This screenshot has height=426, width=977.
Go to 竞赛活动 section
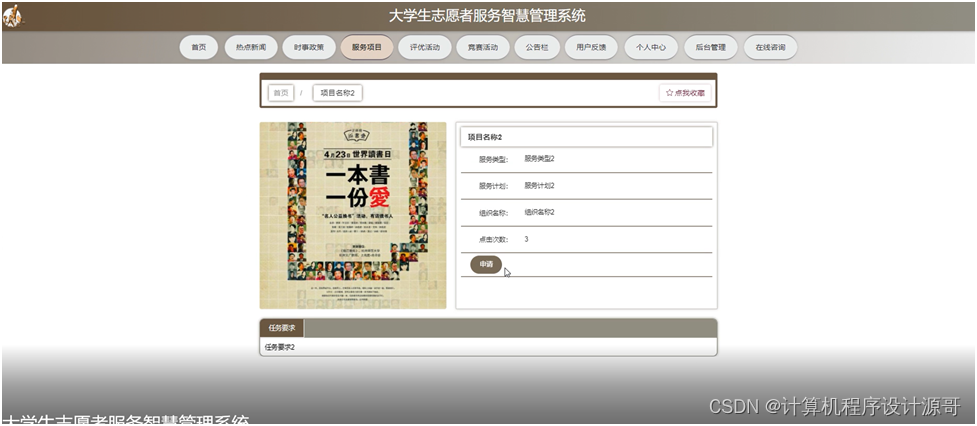click(483, 47)
